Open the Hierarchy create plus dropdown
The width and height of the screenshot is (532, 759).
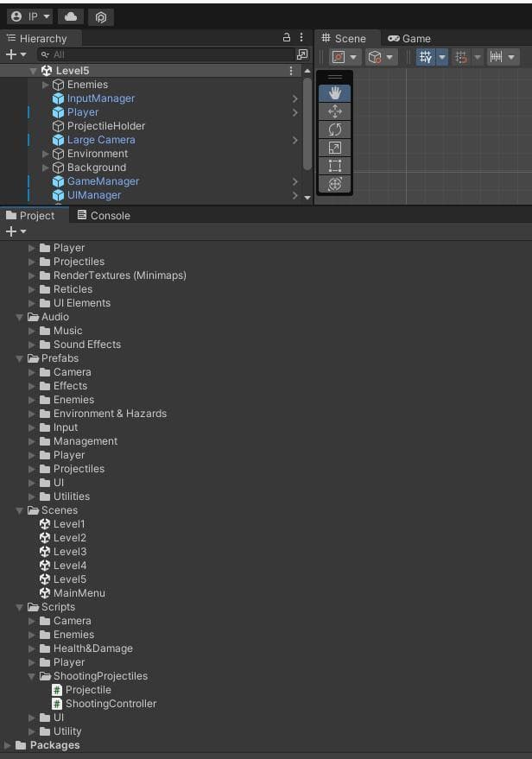(x=16, y=54)
